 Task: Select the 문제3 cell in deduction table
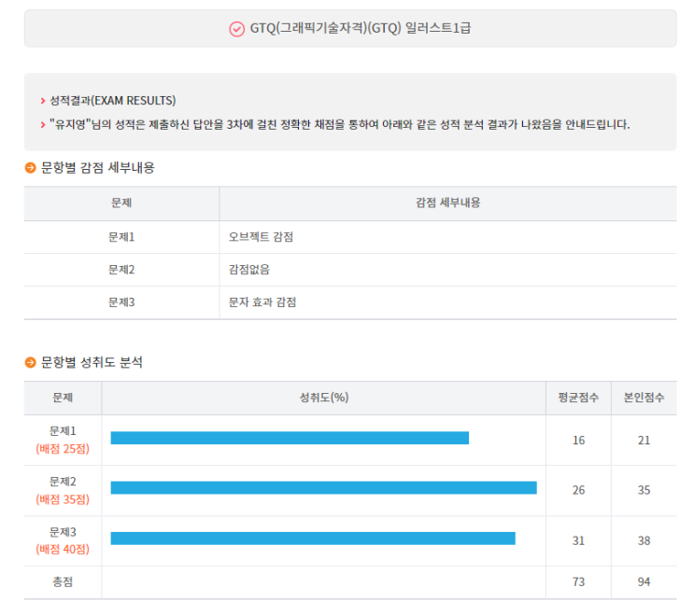(121, 302)
